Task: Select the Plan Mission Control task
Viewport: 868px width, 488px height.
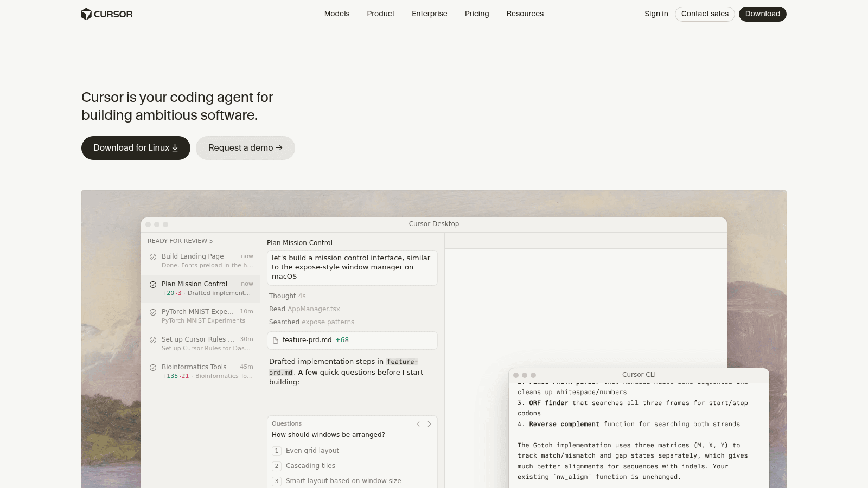Action: click(201, 288)
